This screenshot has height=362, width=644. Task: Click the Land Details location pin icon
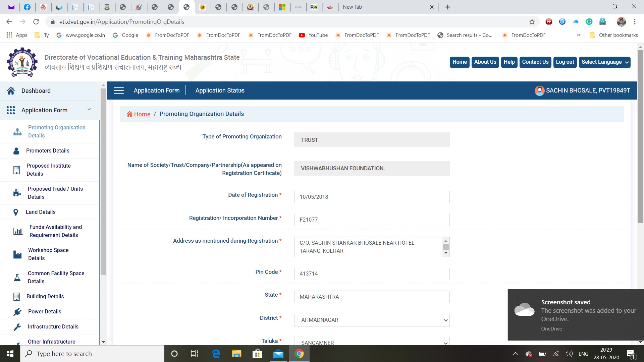[16, 212]
